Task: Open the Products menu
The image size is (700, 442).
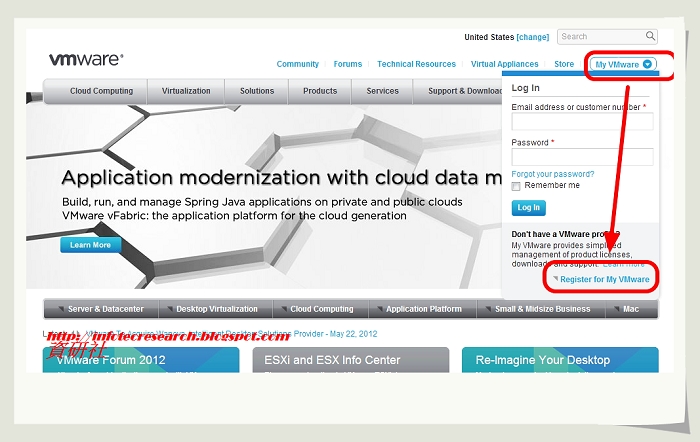Action: click(x=320, y=91)
